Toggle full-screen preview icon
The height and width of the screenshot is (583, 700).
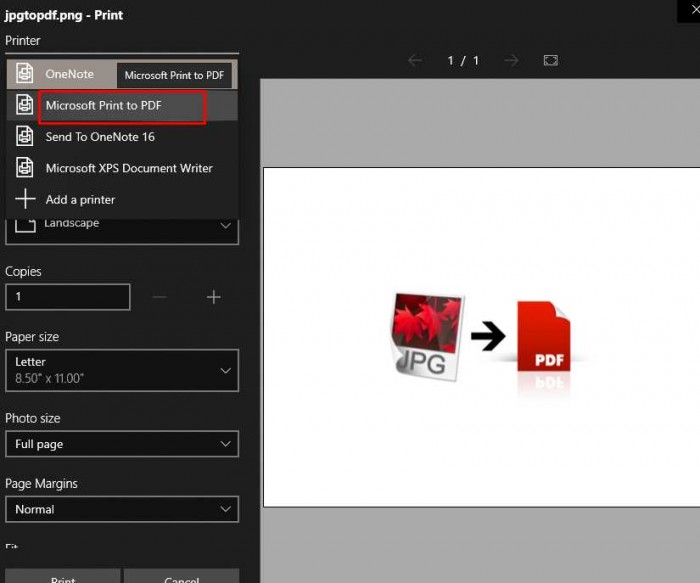pyautogui.click(x=550, y=60)
